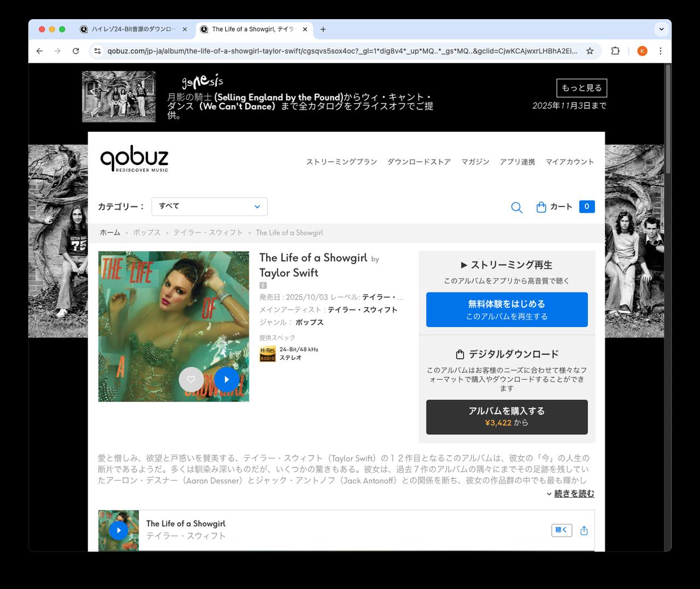
Task: Open the search function on Qobuz
Action: point(516,207)
